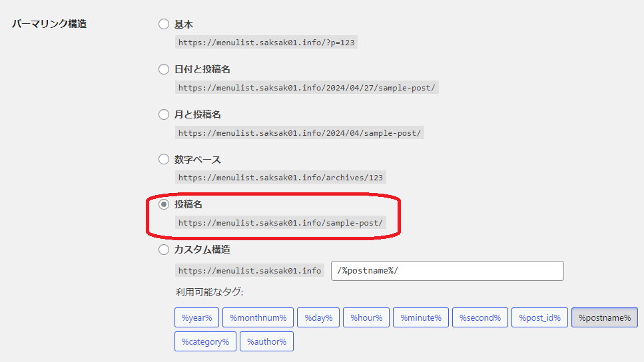Insert the %year% tag
Image resolution: width=644 pixels, height=362 pixels.
[x=196, y=318]
